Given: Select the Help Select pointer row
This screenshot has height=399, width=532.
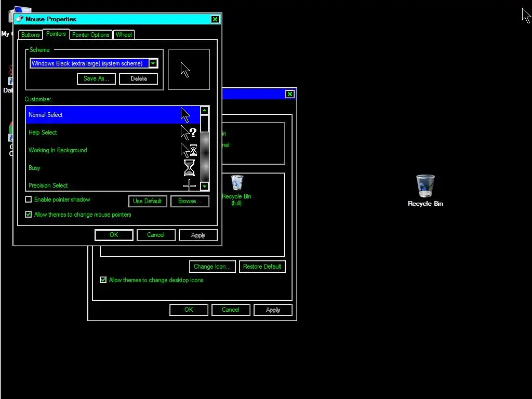Looking at the screenshot, I should tap(113, 132).
